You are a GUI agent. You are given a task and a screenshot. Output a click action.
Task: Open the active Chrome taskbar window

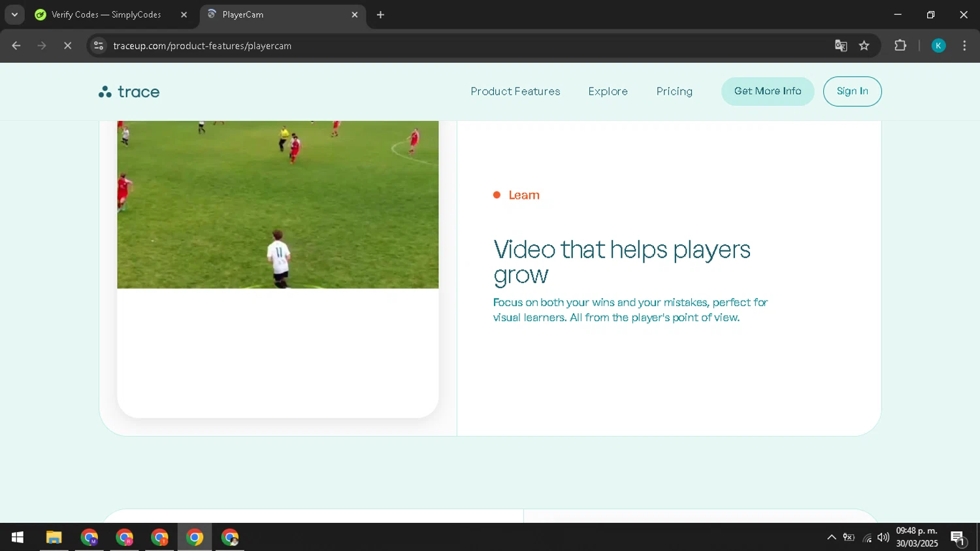click(195, 537)
